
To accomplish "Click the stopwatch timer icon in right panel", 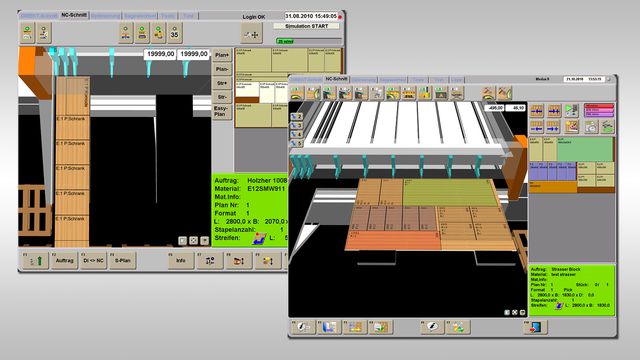I will pos(591,127).
